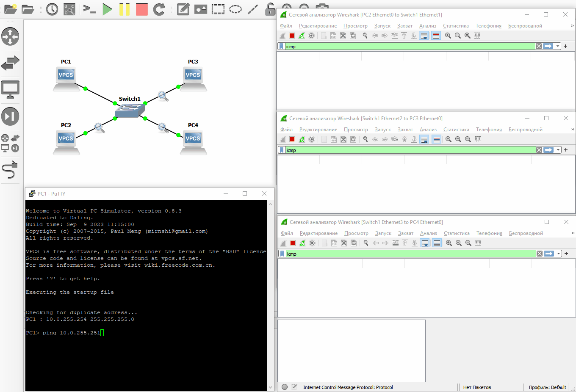Stop capture in the PC2 Ethernet0 Wireshark window
The width and height of the screenshot is (576, 392).
point(292,36)
